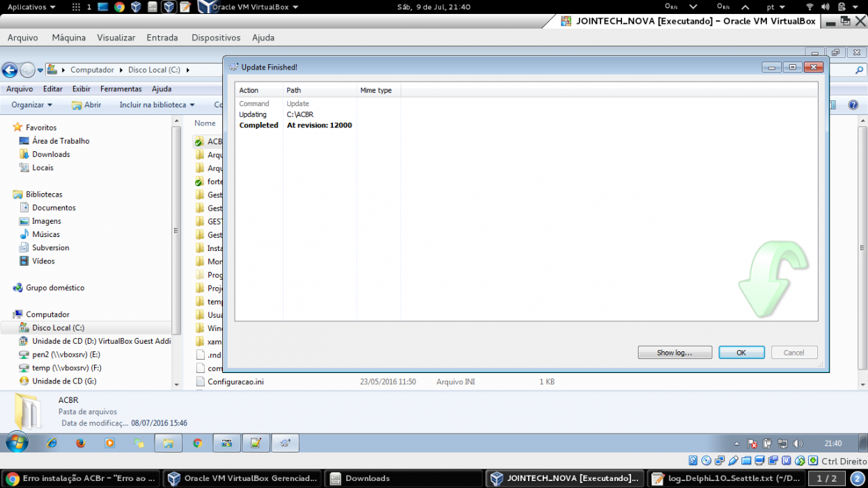
Task: Open Imagens library
Action: pyautogui.click(x=47, y=221)
